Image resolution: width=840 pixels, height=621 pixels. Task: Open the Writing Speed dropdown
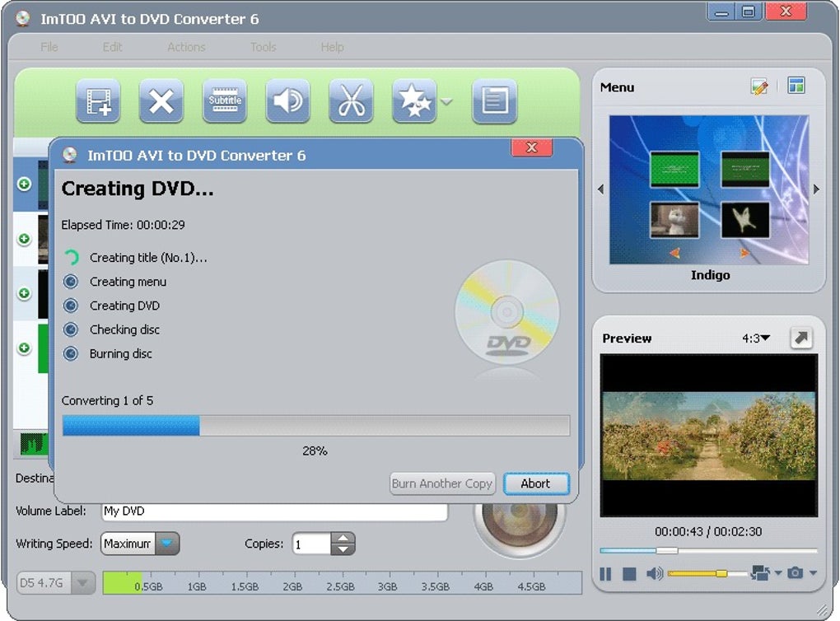166,544
